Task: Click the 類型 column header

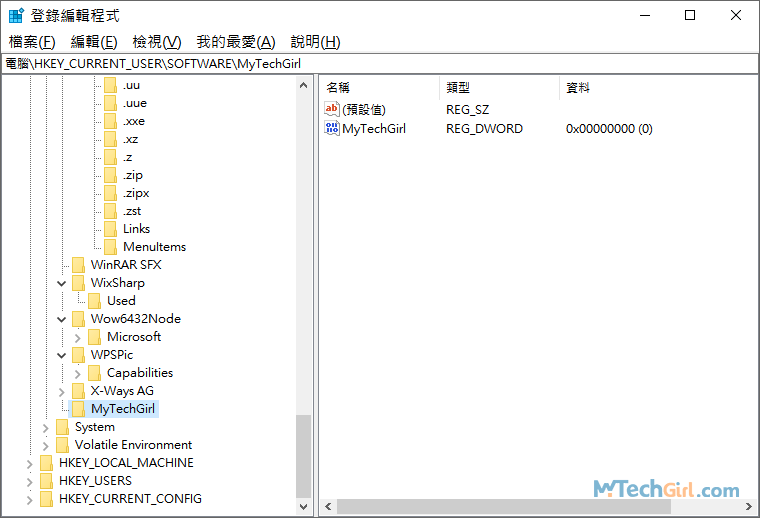Action: click(x=458, y=88)
